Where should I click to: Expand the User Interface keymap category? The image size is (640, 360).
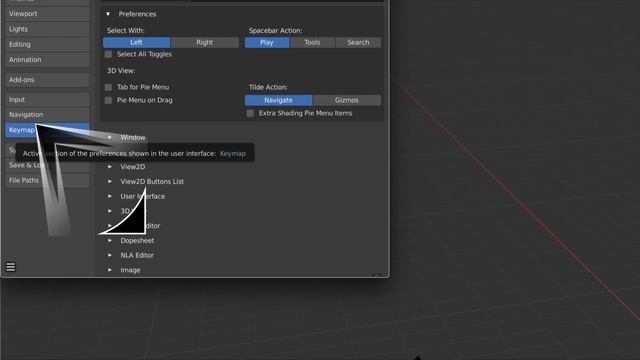110,196
